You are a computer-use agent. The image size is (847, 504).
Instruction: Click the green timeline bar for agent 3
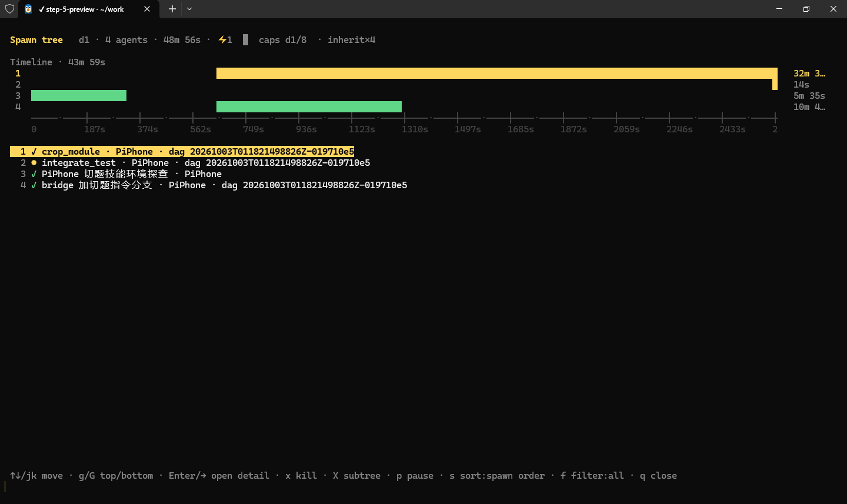pos(79,95)
